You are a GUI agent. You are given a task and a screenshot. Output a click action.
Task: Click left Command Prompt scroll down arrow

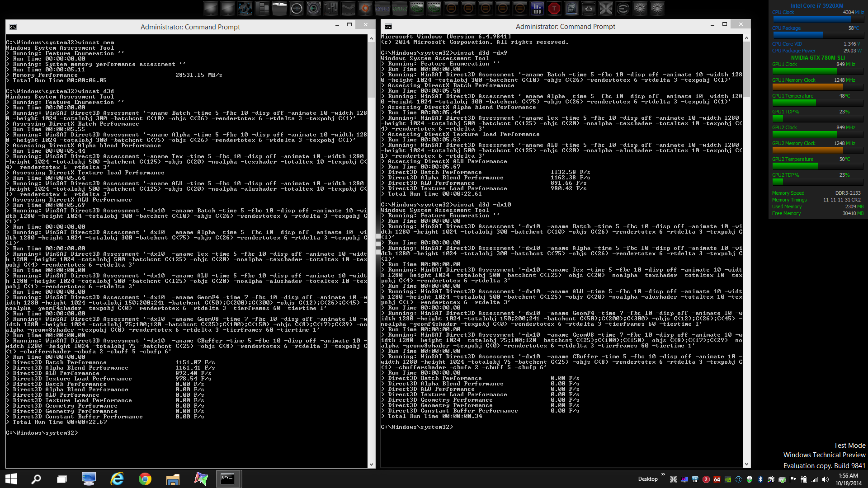tap(372, 465)
